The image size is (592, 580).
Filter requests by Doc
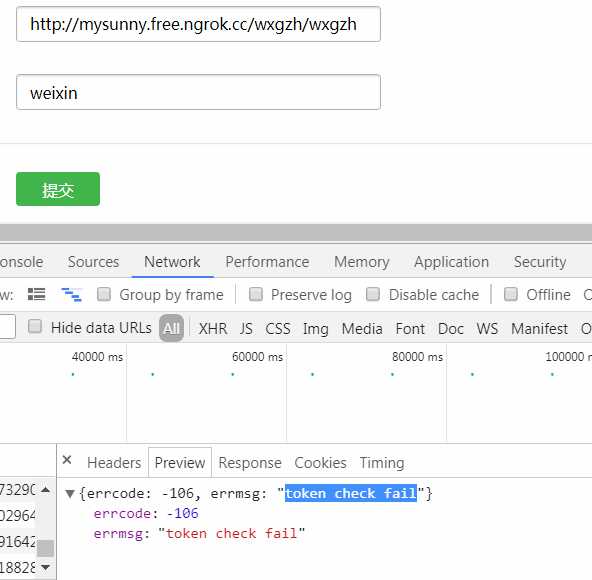(x=450, y=328)
